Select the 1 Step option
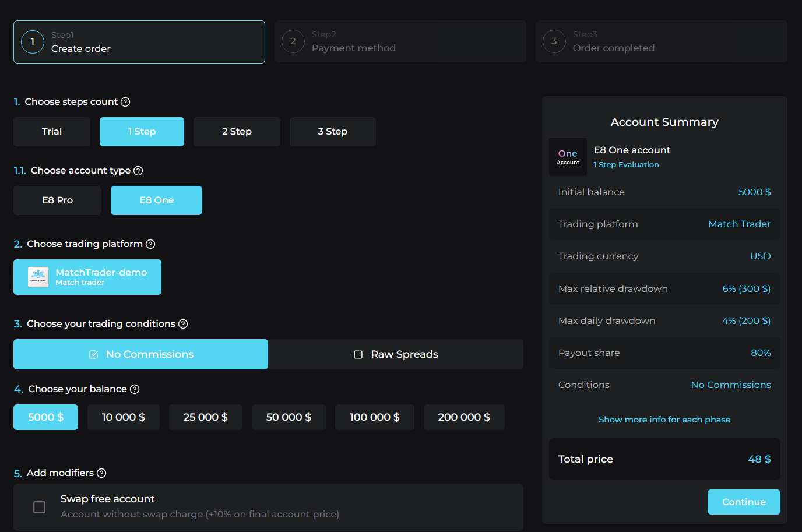The width and height of the screenshot is (802, 532). [x=142, y=132]
